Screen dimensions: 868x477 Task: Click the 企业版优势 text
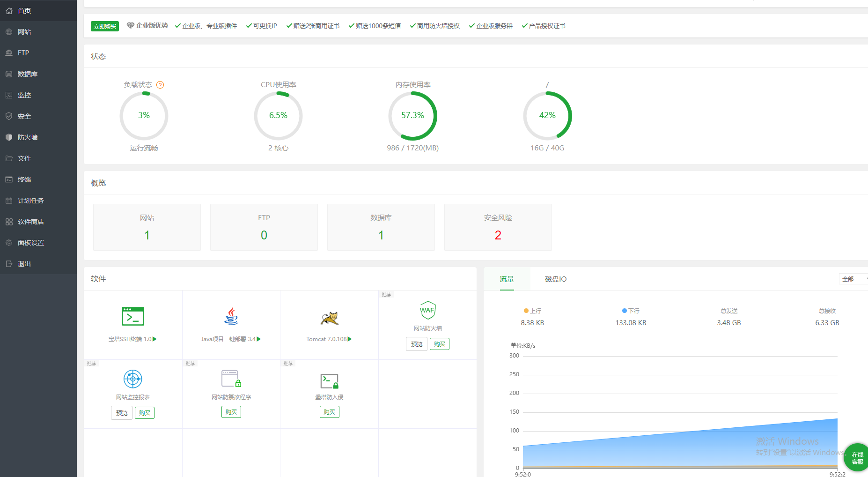click(152, 26)
